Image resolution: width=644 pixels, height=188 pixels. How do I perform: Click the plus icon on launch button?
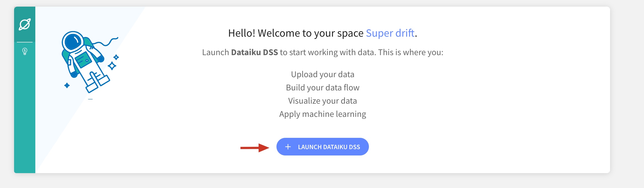click(288, 147)
